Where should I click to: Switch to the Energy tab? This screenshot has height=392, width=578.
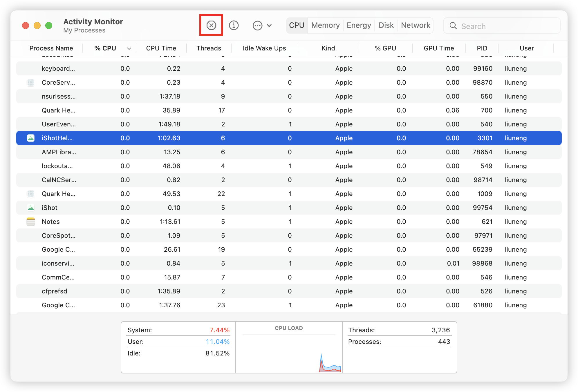tap(359, 25)
